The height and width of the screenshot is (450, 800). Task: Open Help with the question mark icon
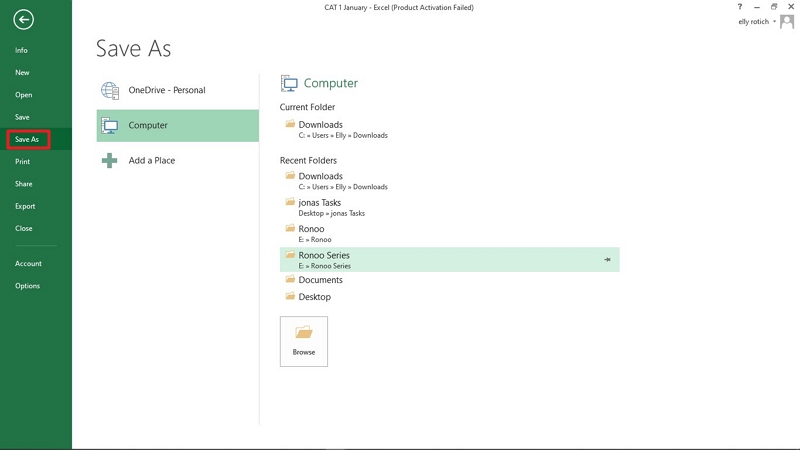[740, 7]
